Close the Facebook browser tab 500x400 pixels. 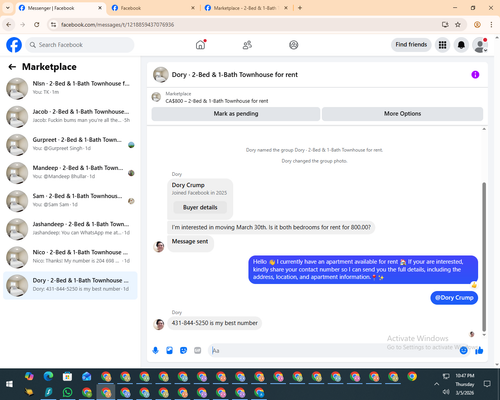[x=193, y=8]
